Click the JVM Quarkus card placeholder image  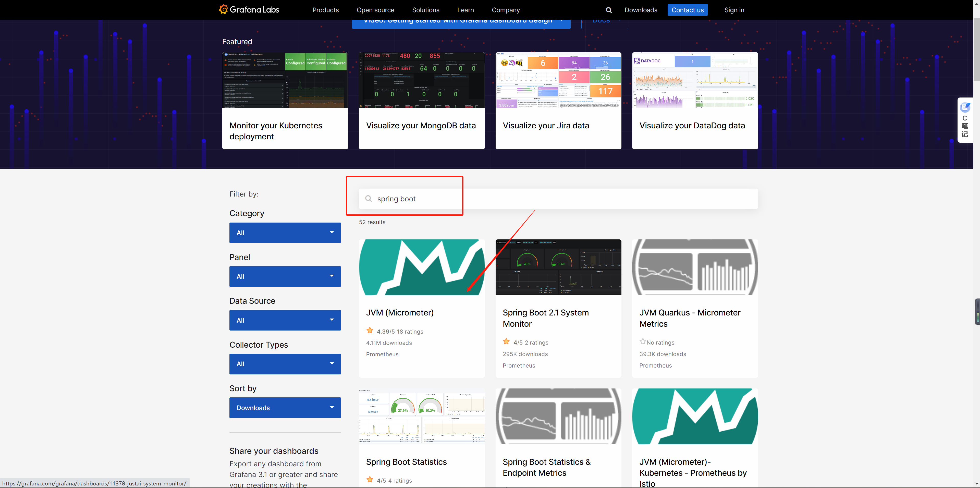tap(695, 267)
